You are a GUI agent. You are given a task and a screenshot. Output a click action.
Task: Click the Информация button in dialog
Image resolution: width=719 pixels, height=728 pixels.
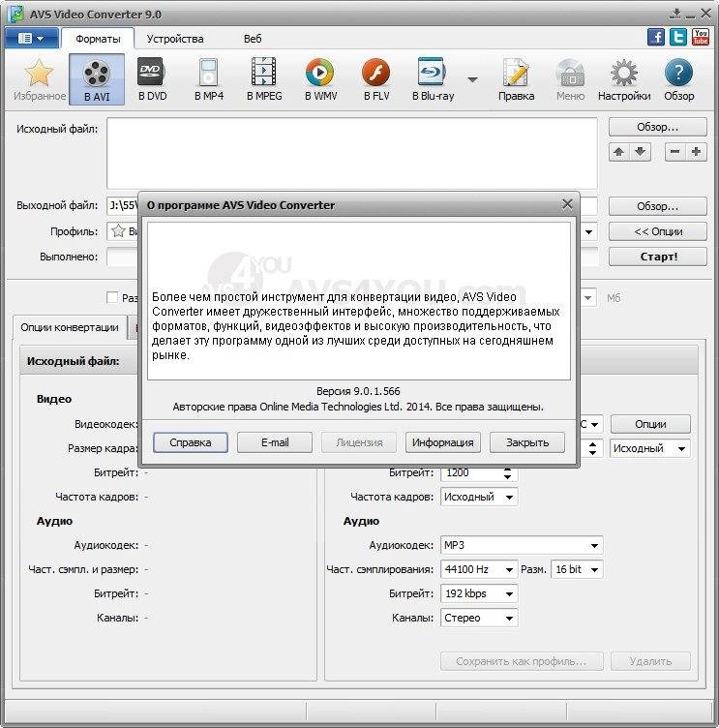443,442
